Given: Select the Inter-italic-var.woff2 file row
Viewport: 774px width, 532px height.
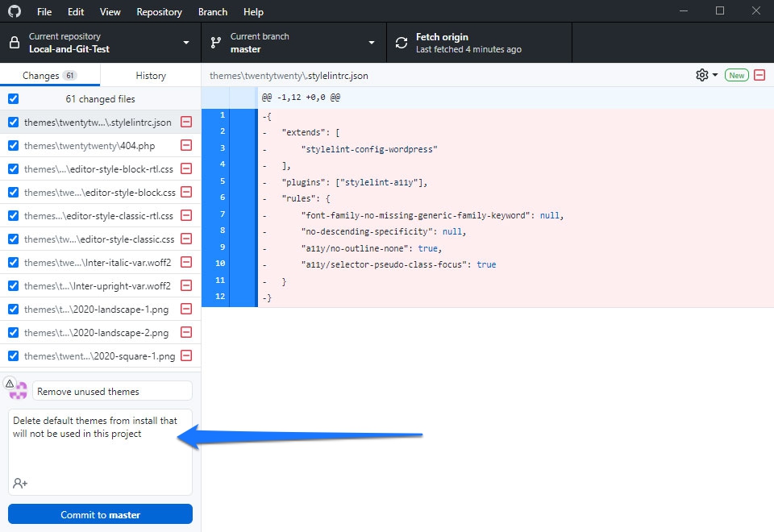Looking at the screenshot, I should (x=100, y=263).
